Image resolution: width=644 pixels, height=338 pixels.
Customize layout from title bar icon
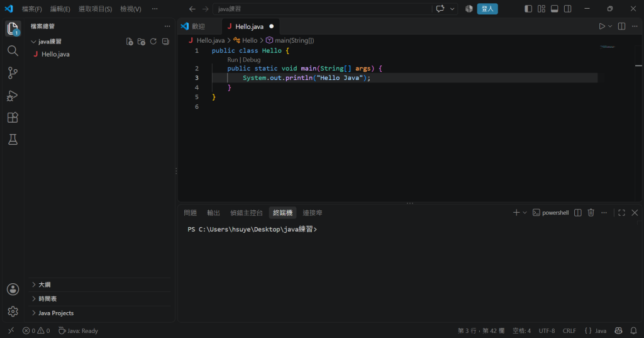(x=541, y=9)
